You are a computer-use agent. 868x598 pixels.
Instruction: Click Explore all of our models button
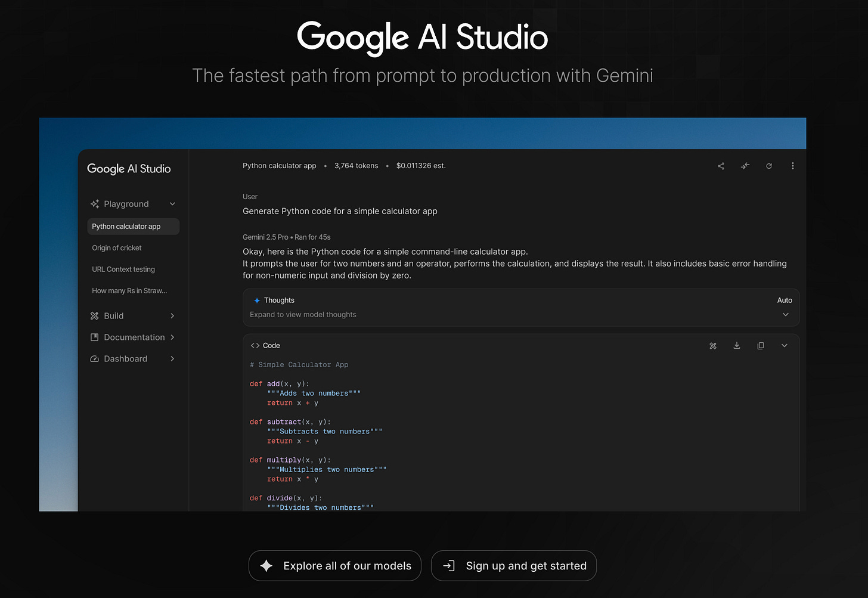pyautogui.click(x=335, y=566)
